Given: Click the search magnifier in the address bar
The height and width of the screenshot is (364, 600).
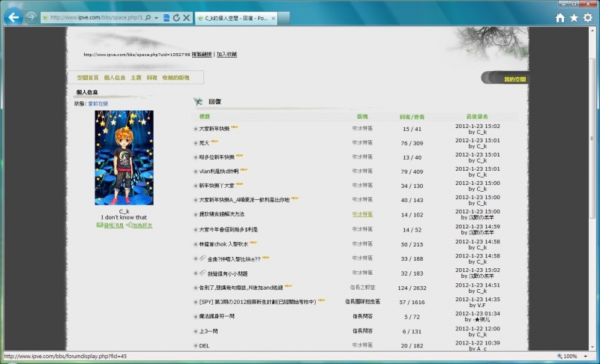Looking at the screenshot, I should point(148,17).
